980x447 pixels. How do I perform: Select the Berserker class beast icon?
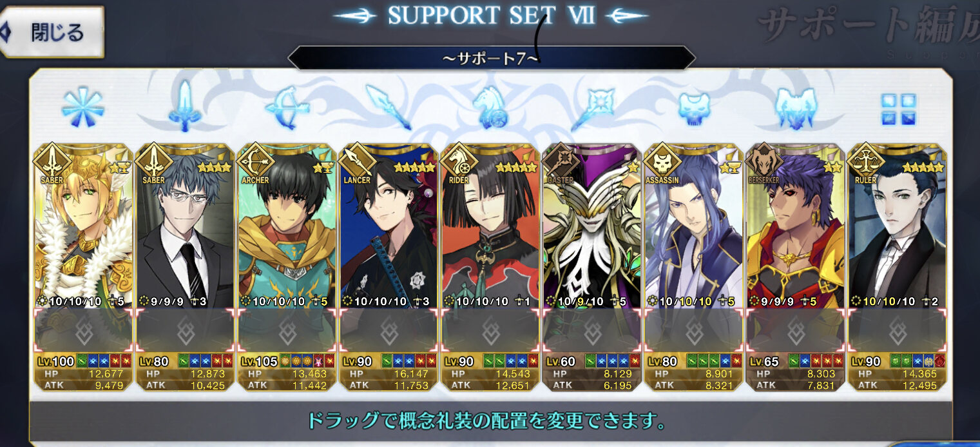796,106
